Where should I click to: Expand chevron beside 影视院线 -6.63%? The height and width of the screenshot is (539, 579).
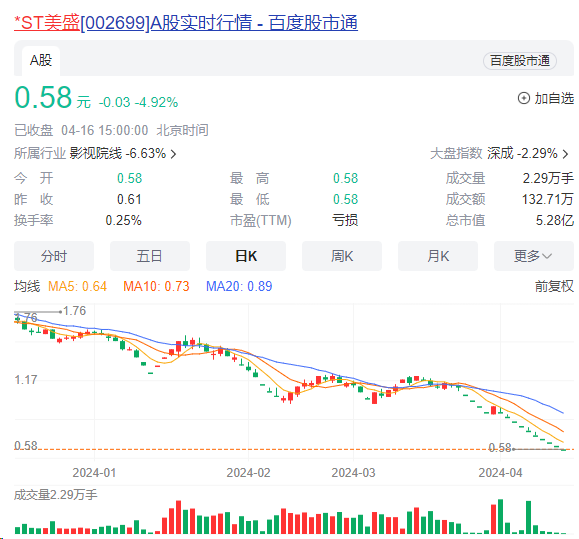tap(173, 154)
